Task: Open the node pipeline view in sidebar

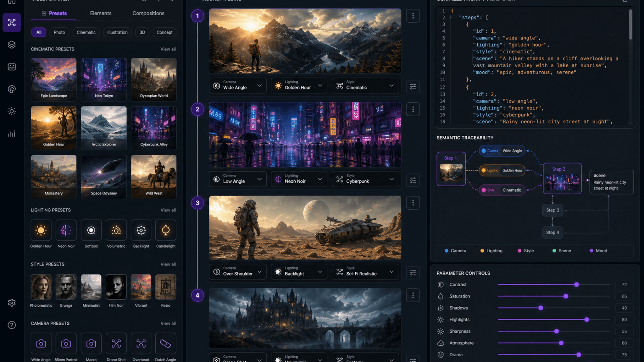Action: pyautogui.click(x=12, y=22)
